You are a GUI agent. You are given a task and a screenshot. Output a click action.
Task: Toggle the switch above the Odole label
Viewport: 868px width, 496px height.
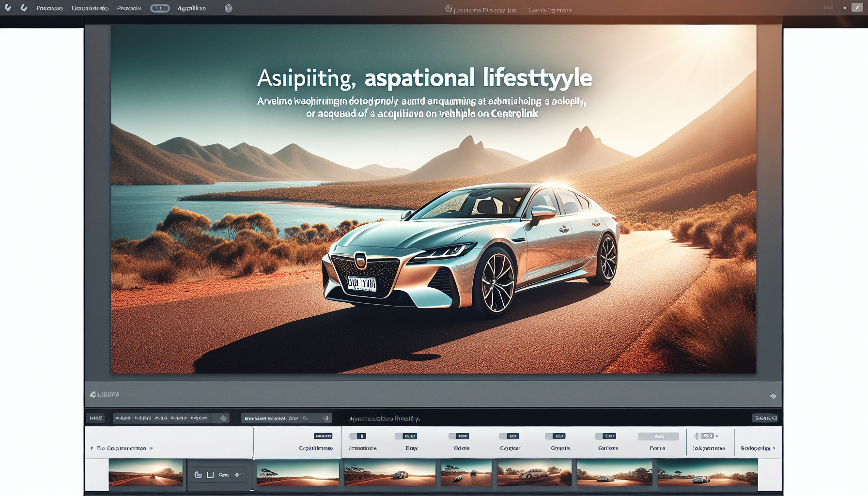tap(459, 436)
